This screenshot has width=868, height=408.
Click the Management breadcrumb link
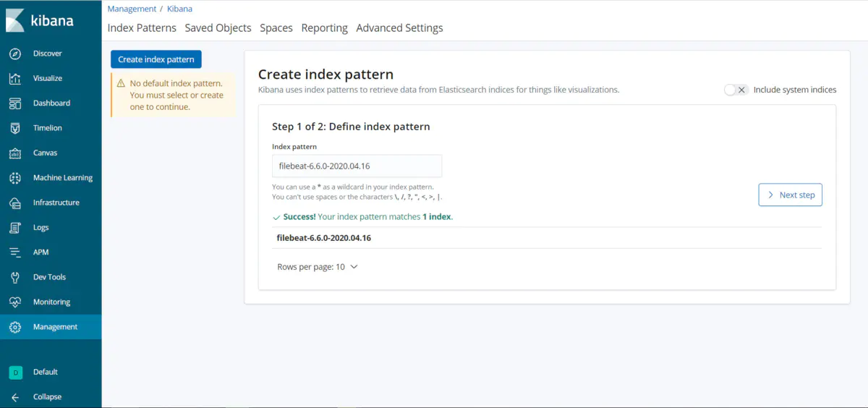tap(132, 9)
